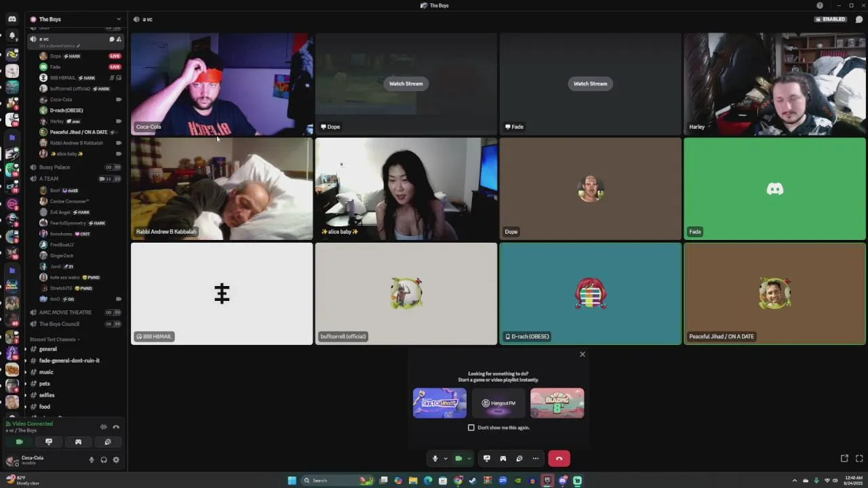
Task: Hang up with the red disconnect button
Action: click(x=559, y=458)
